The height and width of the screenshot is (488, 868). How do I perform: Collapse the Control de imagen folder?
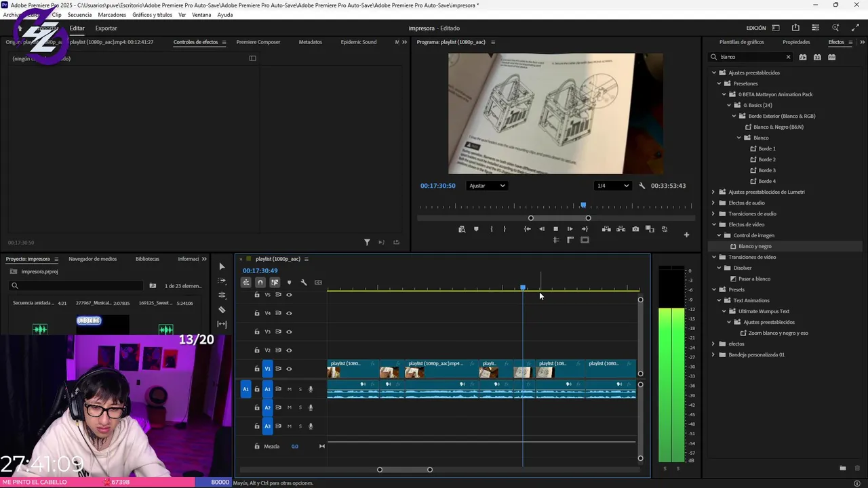[x=719, y=235]
